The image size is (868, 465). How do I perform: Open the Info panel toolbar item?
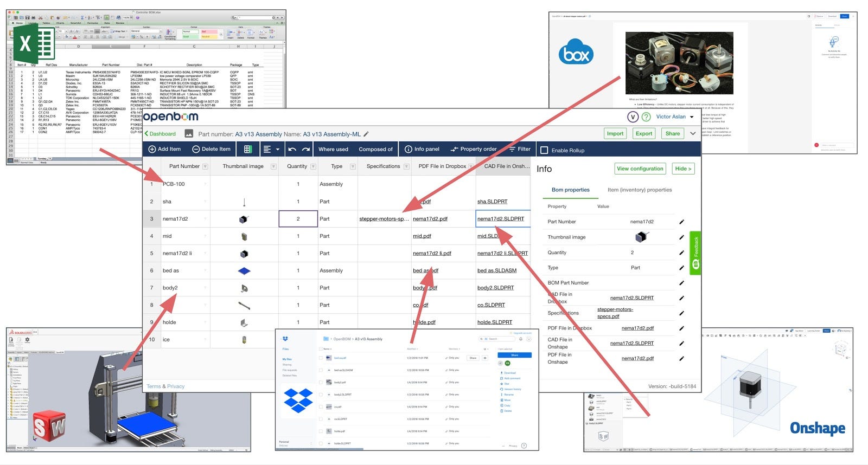[422, 149]
